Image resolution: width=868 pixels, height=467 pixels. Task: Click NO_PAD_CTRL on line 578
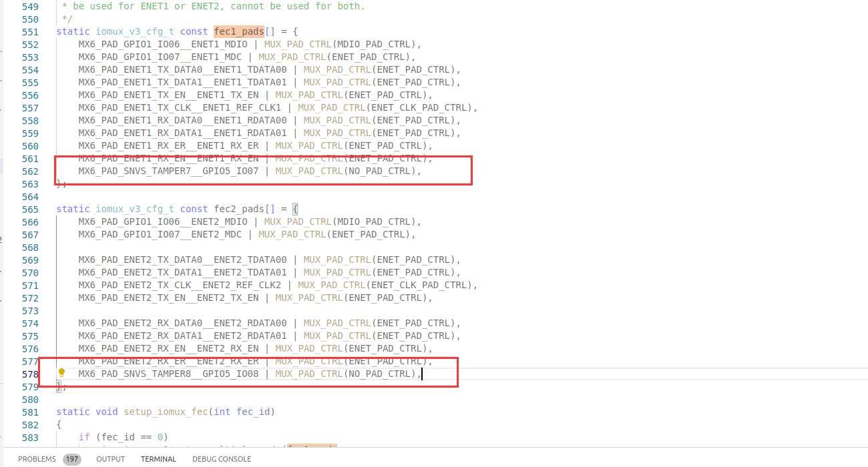tap(380, 374)
